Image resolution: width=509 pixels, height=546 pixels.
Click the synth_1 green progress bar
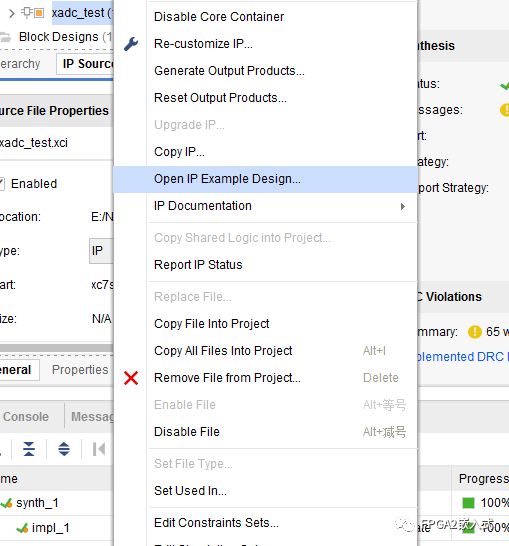tap(468, 503)
